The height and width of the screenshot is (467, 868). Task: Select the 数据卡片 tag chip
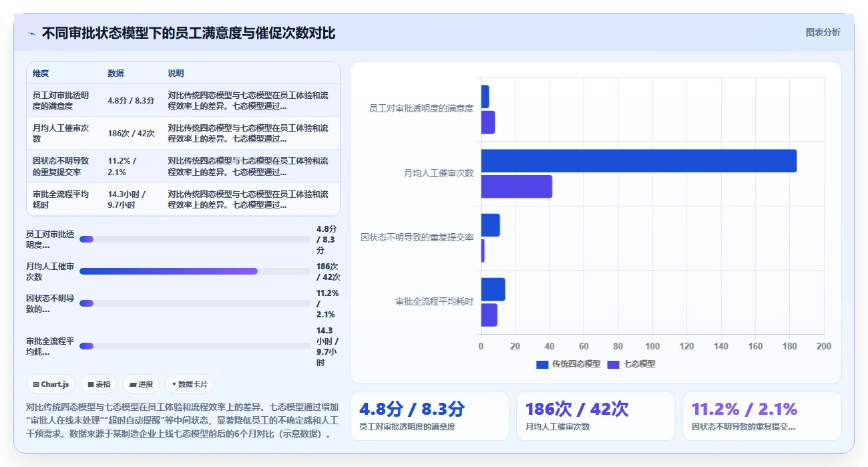click(x=190, y=384)
